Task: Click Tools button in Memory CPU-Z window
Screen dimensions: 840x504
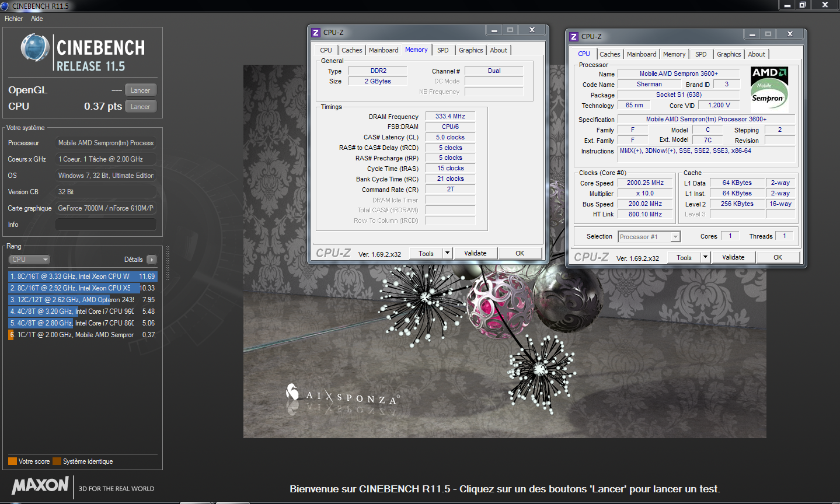Action: (426, 253)
